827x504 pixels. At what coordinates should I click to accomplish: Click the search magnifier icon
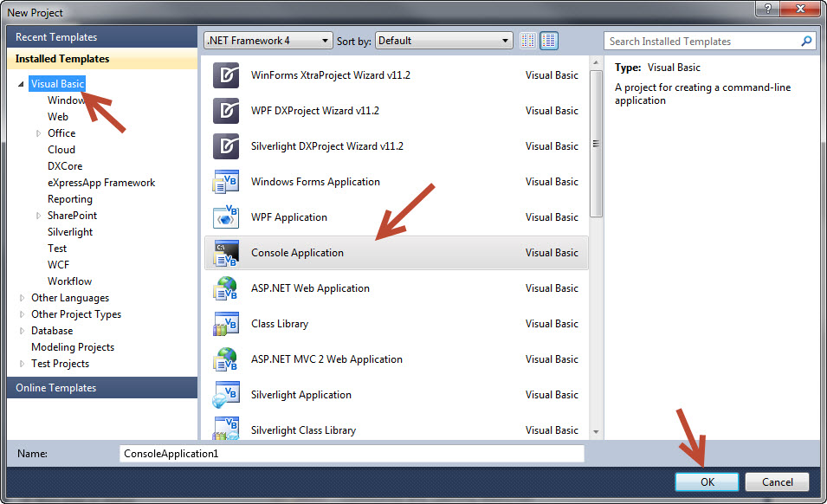pyautogui.click(x=806, y=41)
